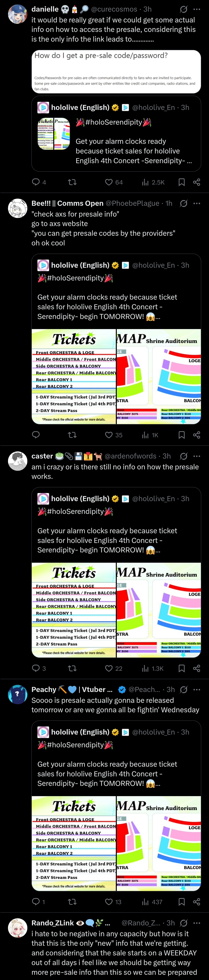Open the pre-sale code FAQ image
Screen dimensions: 209x980
[x=116, y=72]
